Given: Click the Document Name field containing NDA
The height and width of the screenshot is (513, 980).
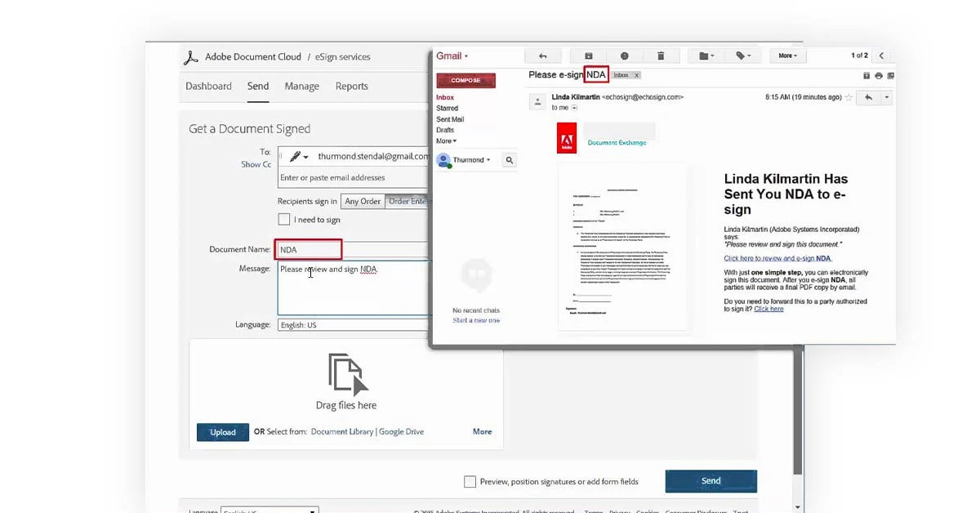Looking at the screenshot, I should click(308, 249).
